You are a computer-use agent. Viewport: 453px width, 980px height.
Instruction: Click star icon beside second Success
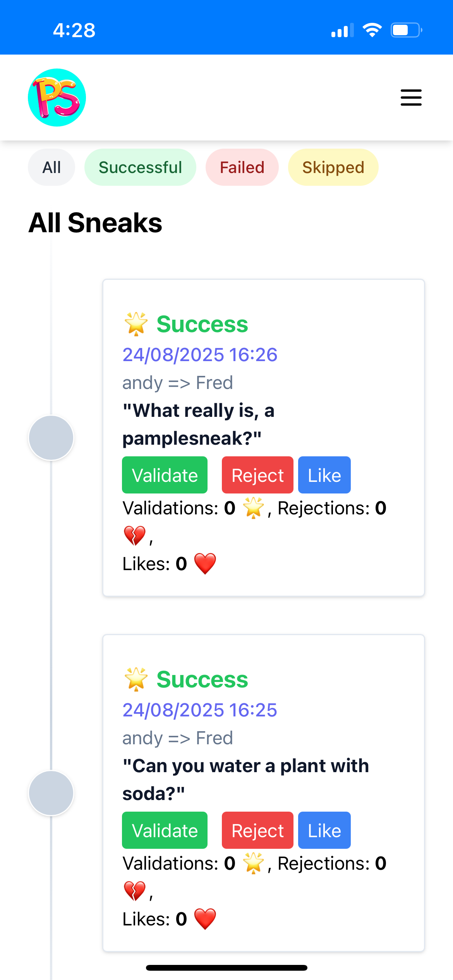tap(136, 679)
